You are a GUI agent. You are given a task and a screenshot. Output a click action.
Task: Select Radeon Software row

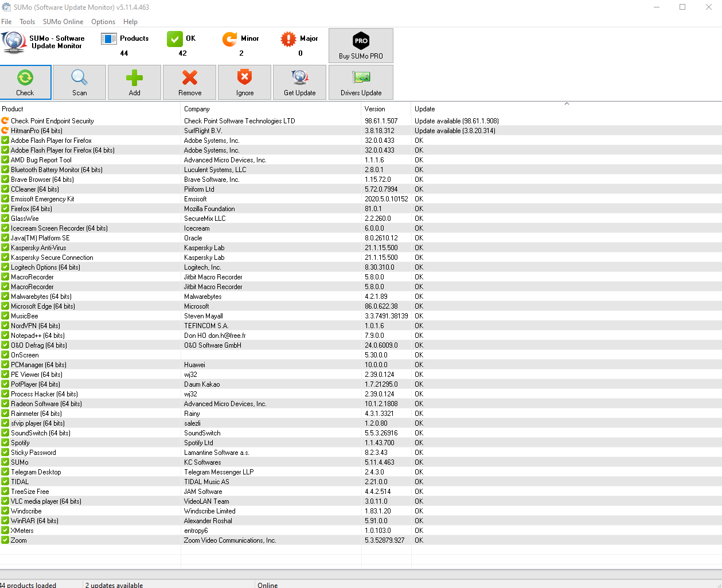[361, 404]
